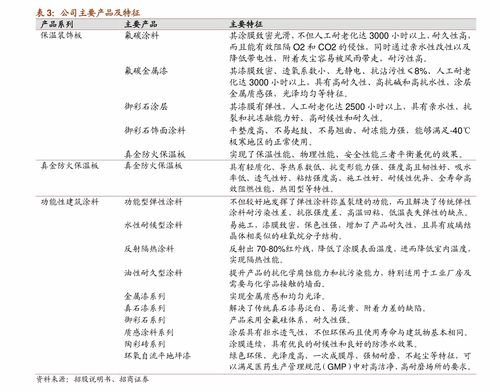Click the table title '表3: 公司主要产品及特征'
The width and height of the screenshot is (500, 392).
[x=88, y=13]
